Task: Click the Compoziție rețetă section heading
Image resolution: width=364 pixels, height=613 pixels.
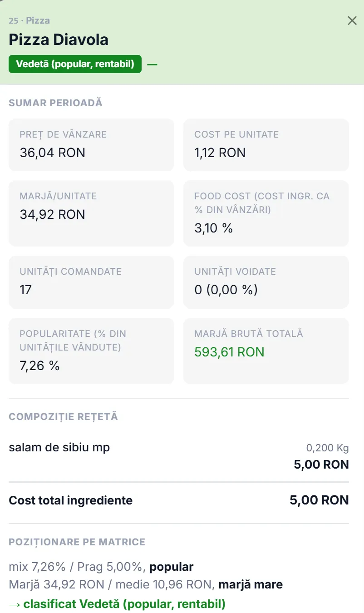Action: pyautogui.click(x=63, y=417)
